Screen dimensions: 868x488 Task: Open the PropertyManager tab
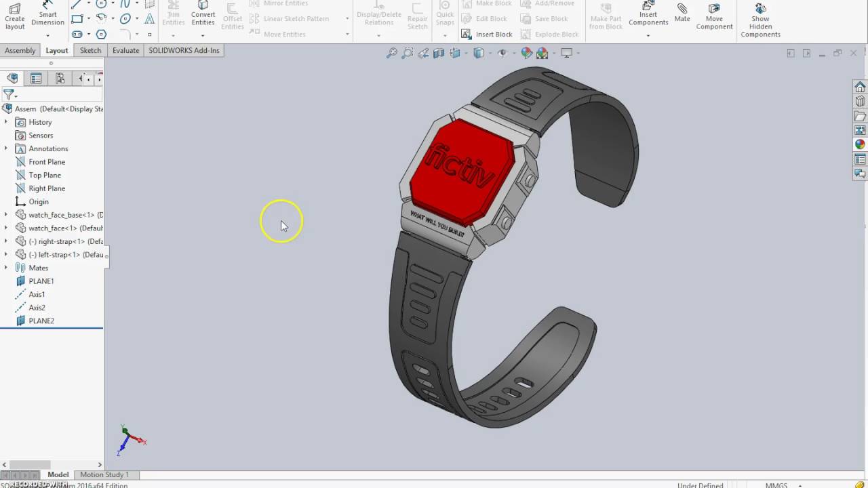point(36,79)
